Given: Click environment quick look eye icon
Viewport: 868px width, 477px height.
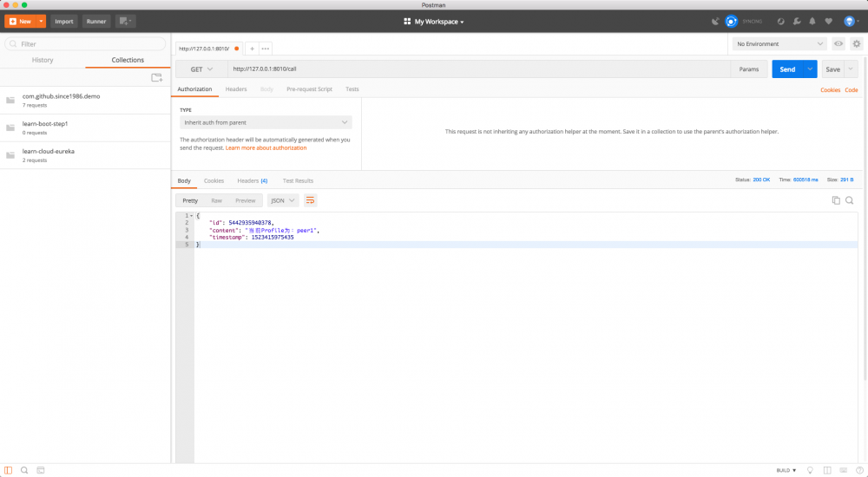Looking at the screenshot, I should pyautogui.click(x=838, y=43).
